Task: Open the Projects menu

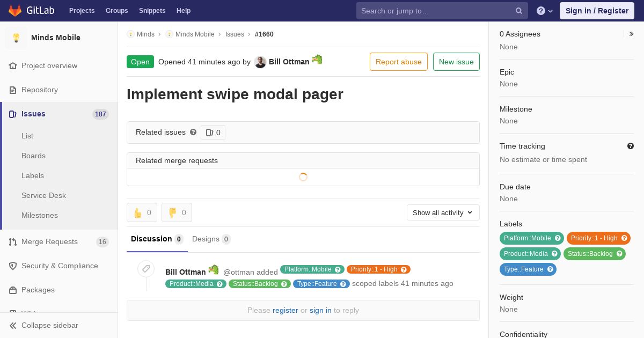Action: (x=82, y=11)
